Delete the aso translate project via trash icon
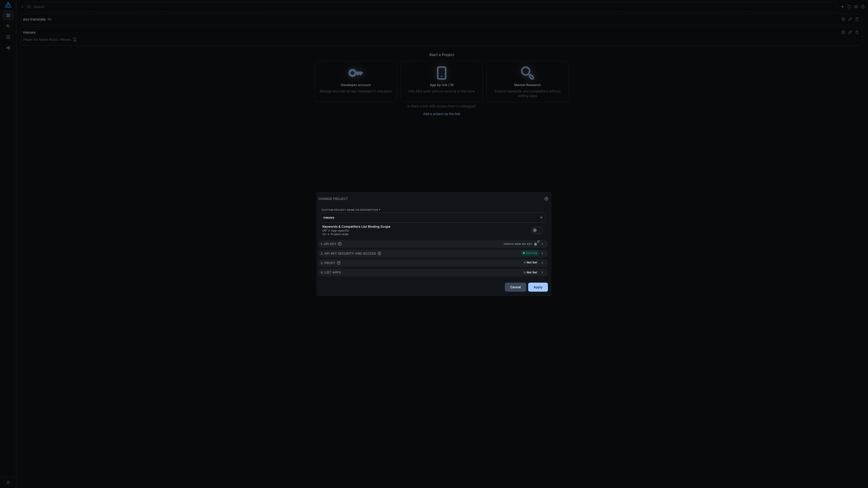The width and height of the screenshot is (868, 488). click(x=857, y=19)
